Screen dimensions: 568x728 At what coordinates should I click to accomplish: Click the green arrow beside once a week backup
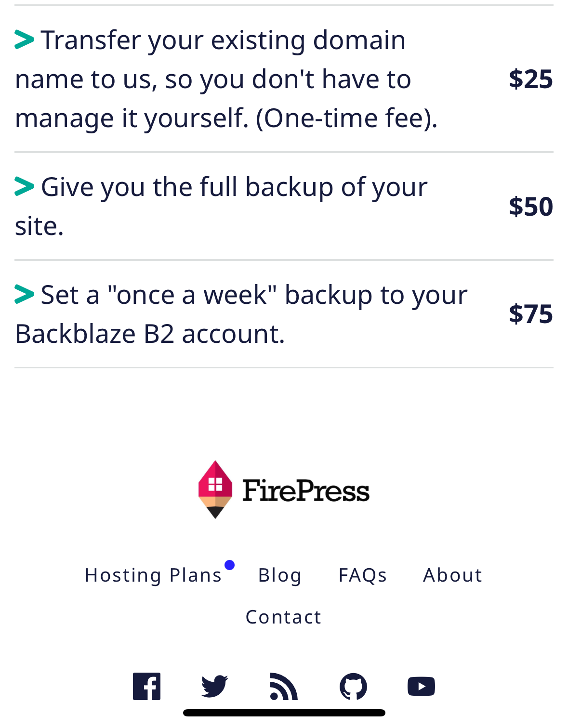tap(24, 294)
